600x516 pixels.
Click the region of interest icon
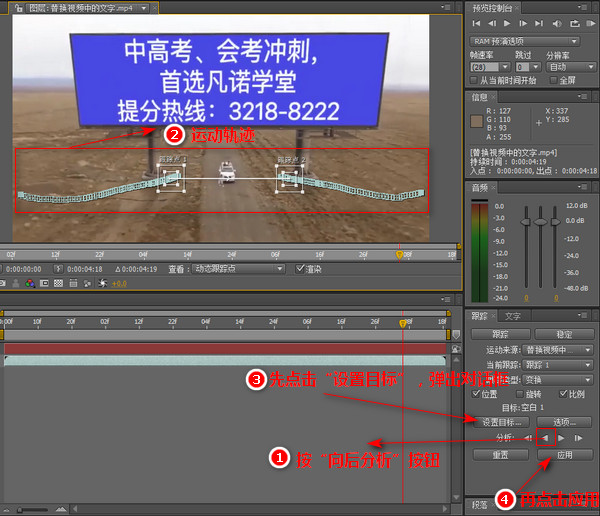44,283
